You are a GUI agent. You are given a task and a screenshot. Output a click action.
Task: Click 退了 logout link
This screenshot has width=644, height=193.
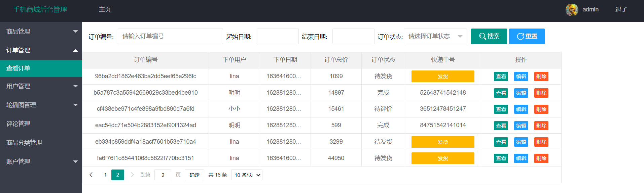pos(621,9)
